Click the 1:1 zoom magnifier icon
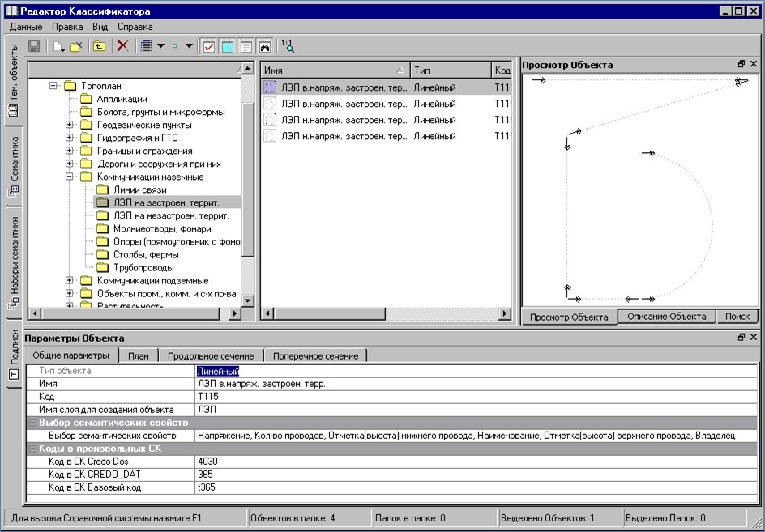The image size is (765, 532). (288, 46)
